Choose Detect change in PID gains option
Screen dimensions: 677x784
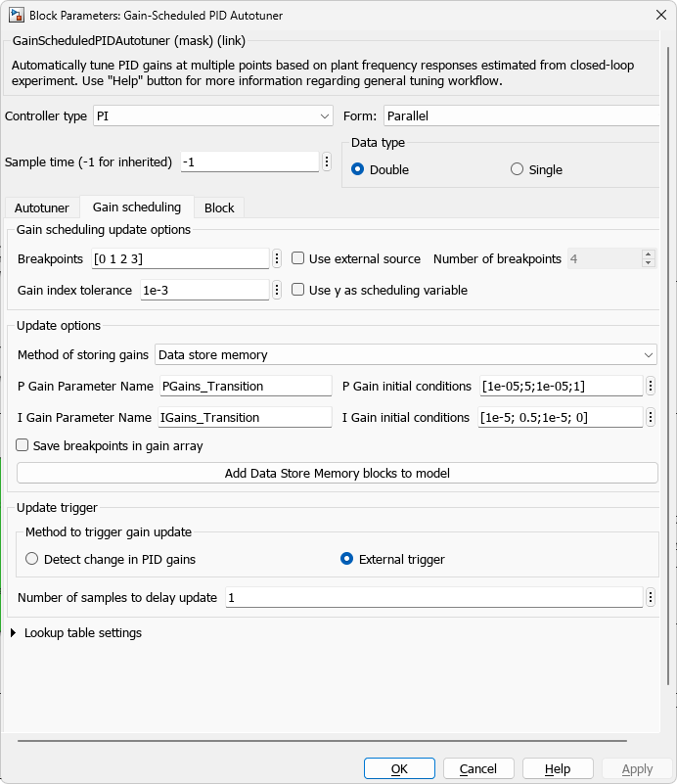point(32,560)
